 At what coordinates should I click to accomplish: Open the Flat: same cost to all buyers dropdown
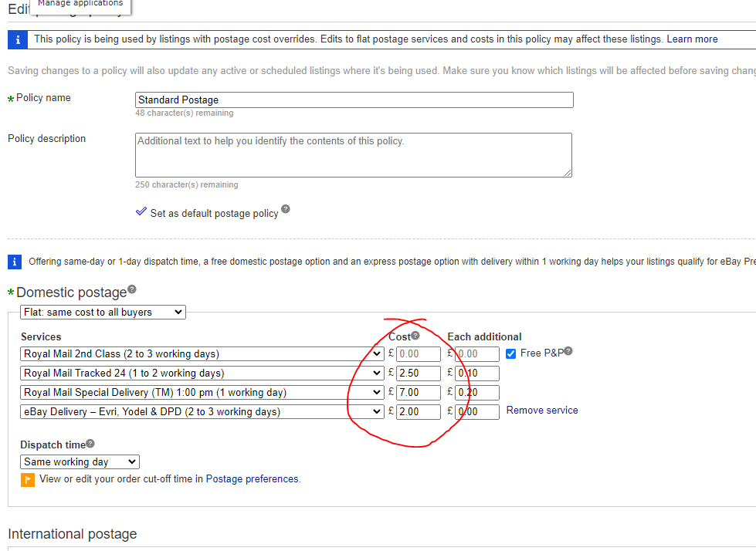coord(103,312)
